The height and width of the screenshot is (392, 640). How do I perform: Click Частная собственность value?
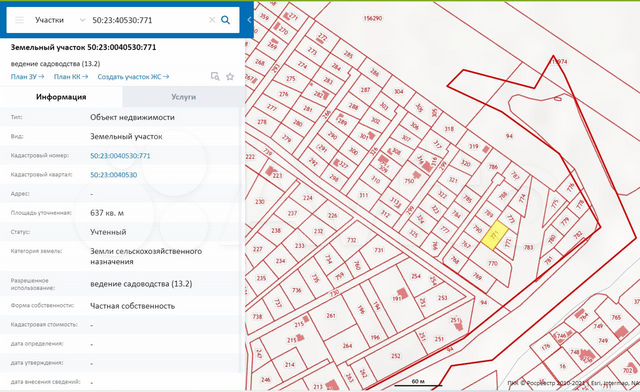coord(132,306)
